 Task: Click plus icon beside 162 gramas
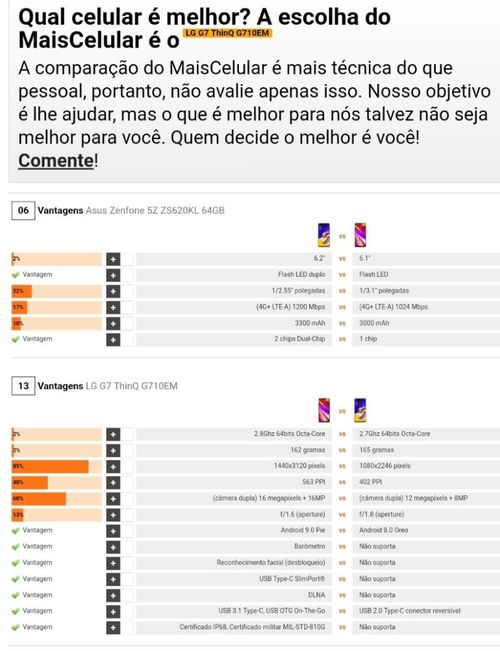(x=113, y=450)
